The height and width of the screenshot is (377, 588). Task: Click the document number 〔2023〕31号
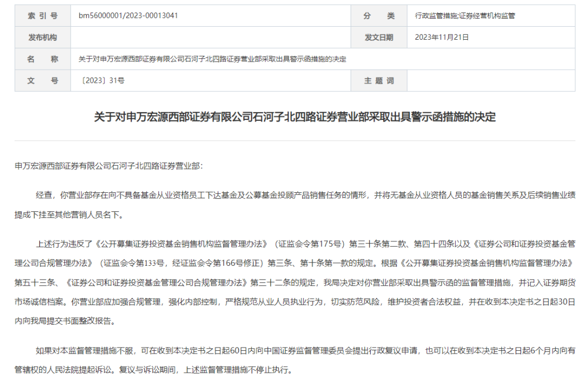102,81
